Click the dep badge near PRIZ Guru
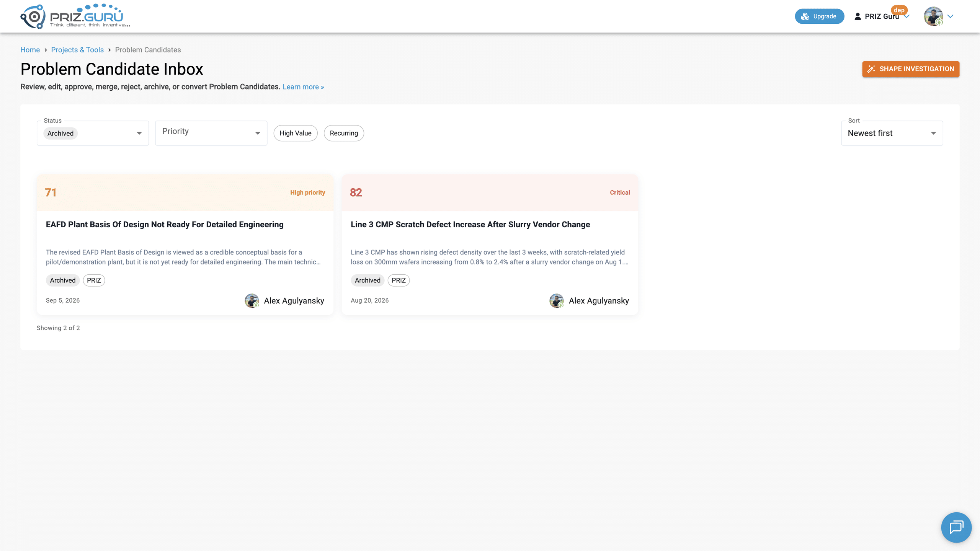 coord(899,10)
